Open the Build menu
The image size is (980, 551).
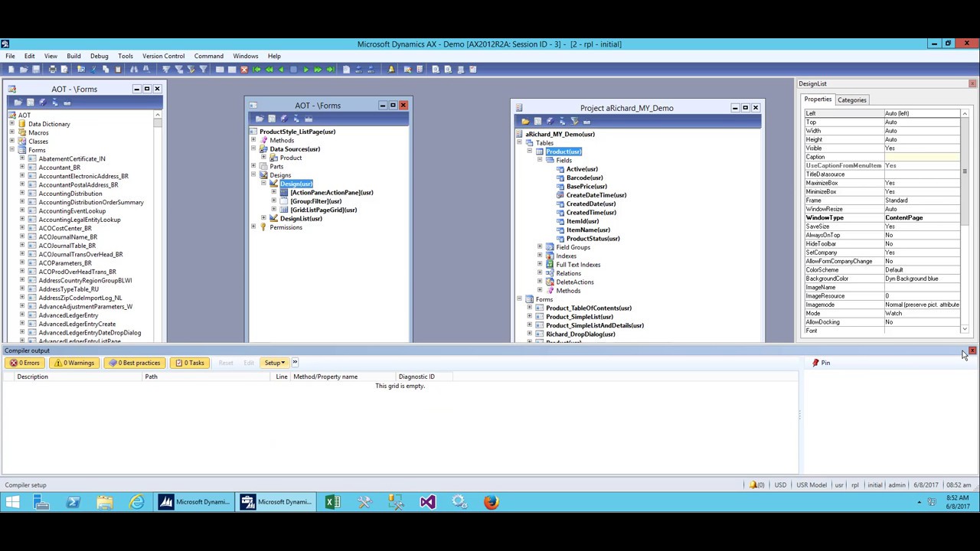click(73, 56)
